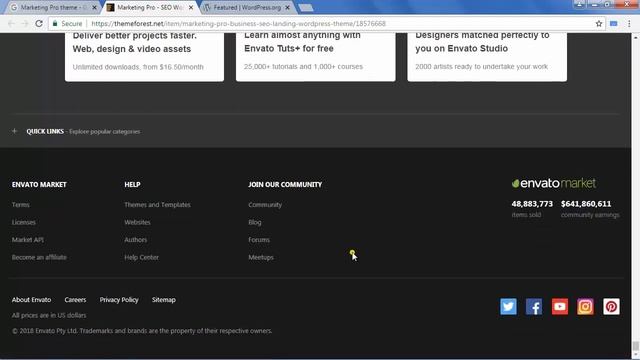The width and height of the screenshot is (640, 360).
Task: Click the blue browser extension icon
Action: pyautogui.click(x=613, y=24)
